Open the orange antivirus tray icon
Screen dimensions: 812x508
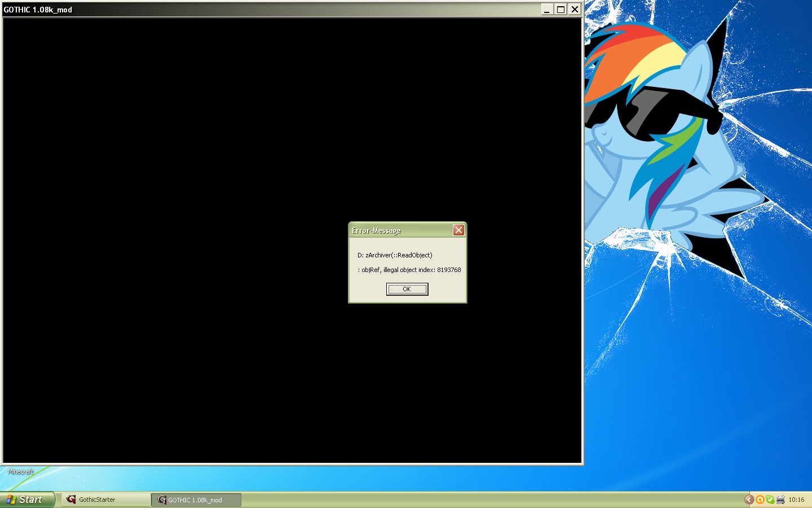(760, 500)
